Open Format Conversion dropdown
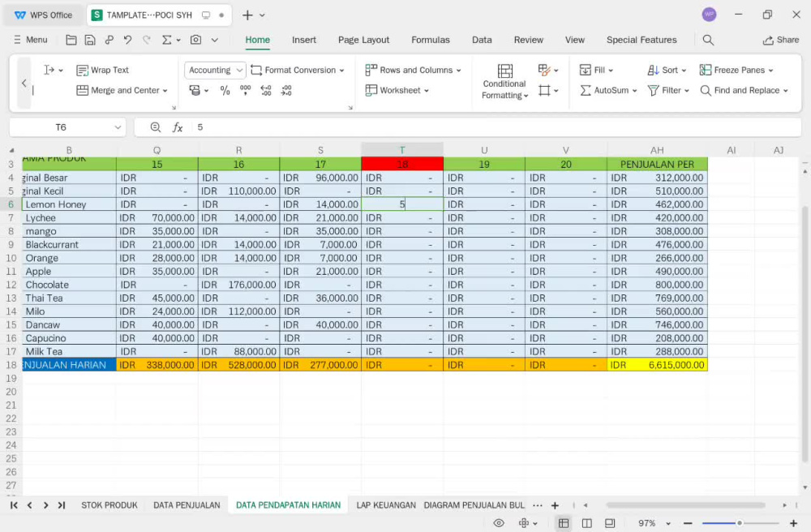Viewport: 811px width, 532px height. tap(298, 70)
